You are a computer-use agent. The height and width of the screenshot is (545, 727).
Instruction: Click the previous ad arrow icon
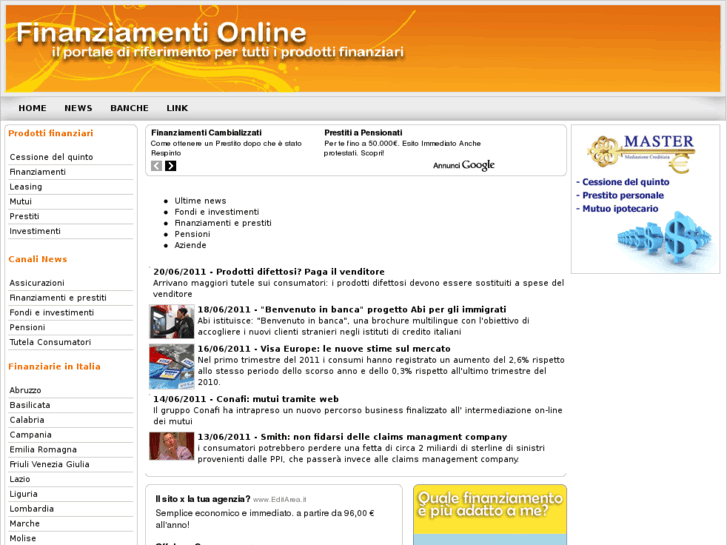click(156, 166)
